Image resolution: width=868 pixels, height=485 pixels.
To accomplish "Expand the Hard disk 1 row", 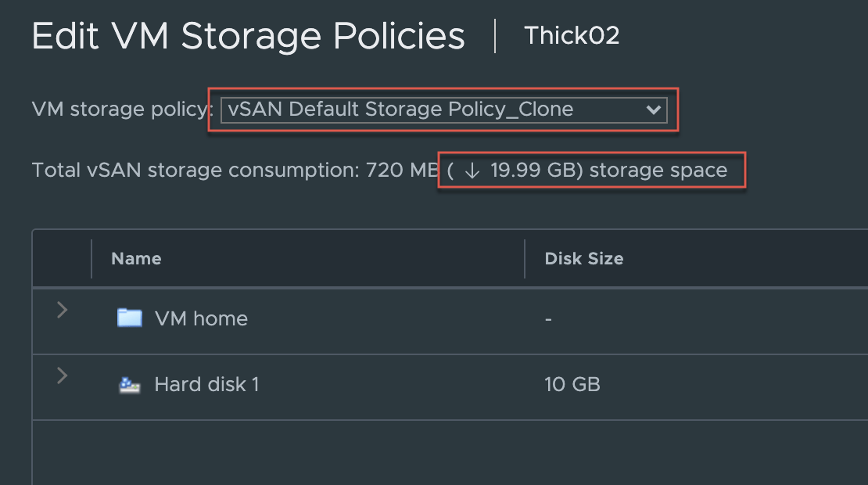I will click(x=63, y=376).
